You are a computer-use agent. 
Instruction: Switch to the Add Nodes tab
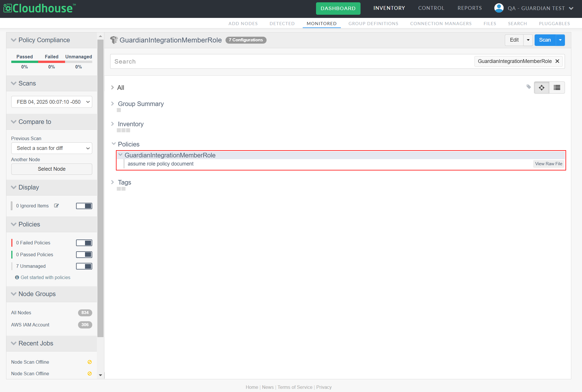point(243,23)
